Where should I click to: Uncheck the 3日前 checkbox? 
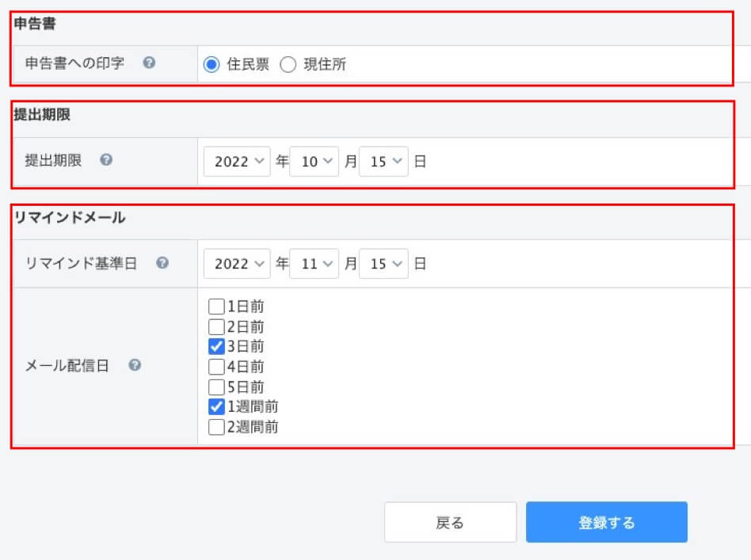click(x=215, y=346)
